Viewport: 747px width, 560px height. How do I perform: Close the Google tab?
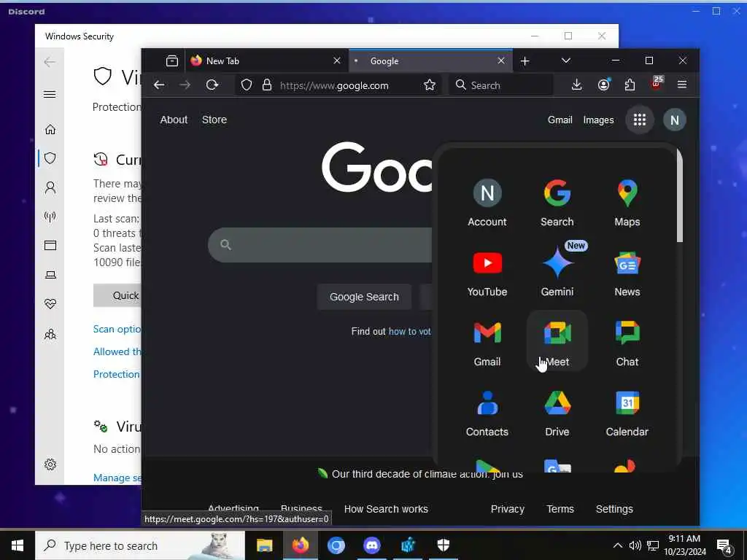[501, 61]
